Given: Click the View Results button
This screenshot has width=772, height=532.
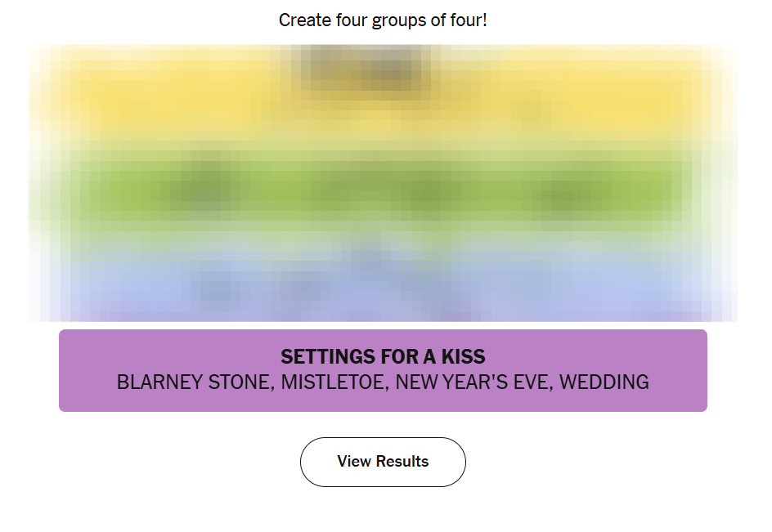Looking at the screenshot, I should point(383,462).
